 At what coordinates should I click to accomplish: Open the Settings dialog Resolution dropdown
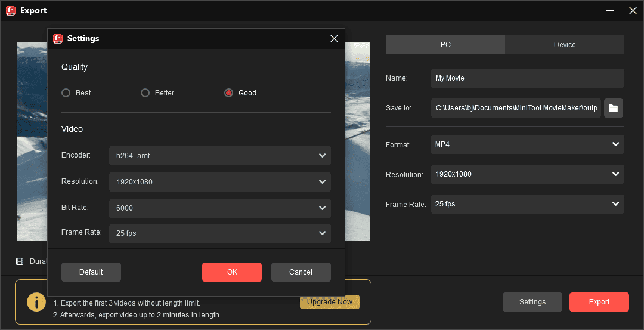point(219,181)
